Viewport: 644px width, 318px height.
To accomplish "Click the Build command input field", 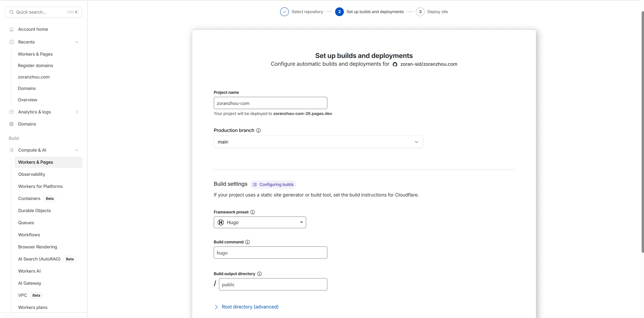I will [271, 253].
